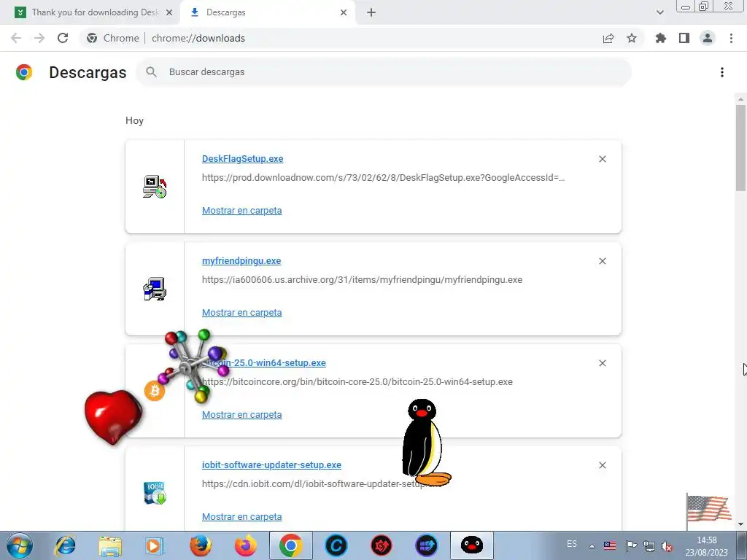747x560 pixels.
Task: Open Chrome's three-dot main menu
Action: [x=731, y=38]
